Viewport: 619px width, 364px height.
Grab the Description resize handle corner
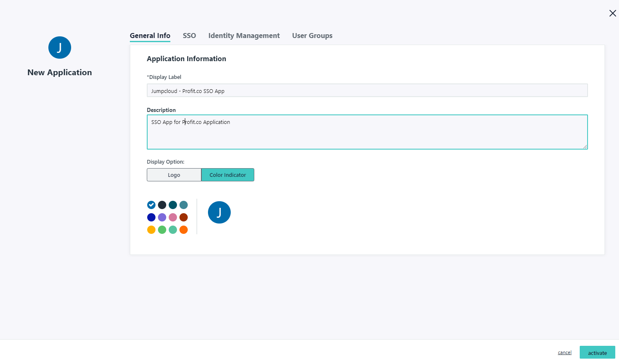[x=585, y=146]
